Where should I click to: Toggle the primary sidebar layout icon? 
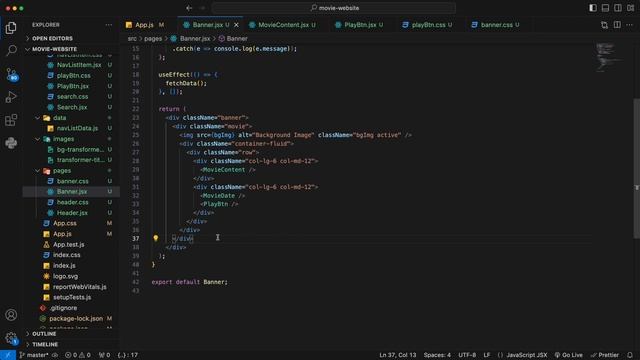point(593,8)
